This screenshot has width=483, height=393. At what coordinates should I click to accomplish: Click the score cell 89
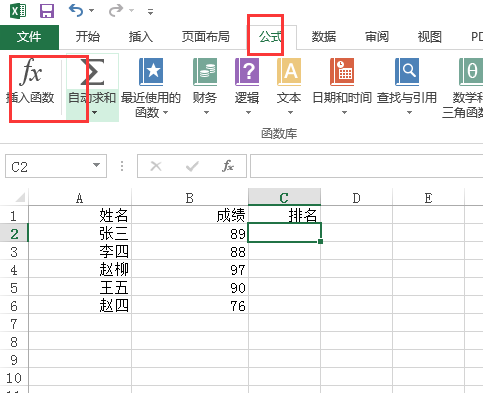click(190, 233)
